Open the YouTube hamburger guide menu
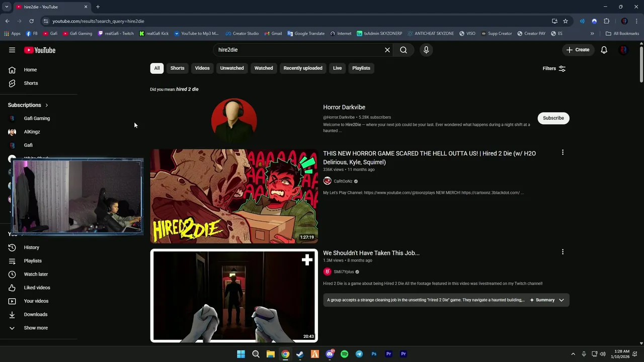Image resolution: width=644 pixels, height=362 pixels. pos(12,50)
